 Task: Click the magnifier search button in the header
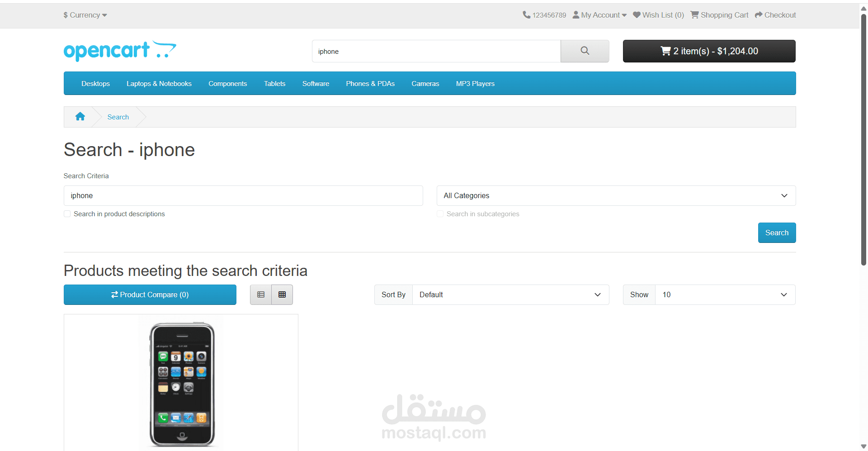(x=585, y=51)
